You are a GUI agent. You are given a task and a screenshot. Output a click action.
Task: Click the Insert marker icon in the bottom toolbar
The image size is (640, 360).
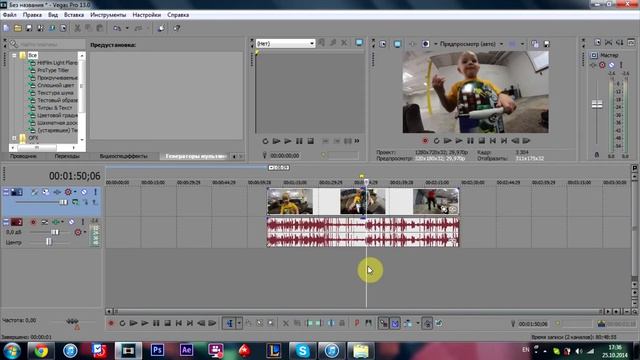(357, 323)
